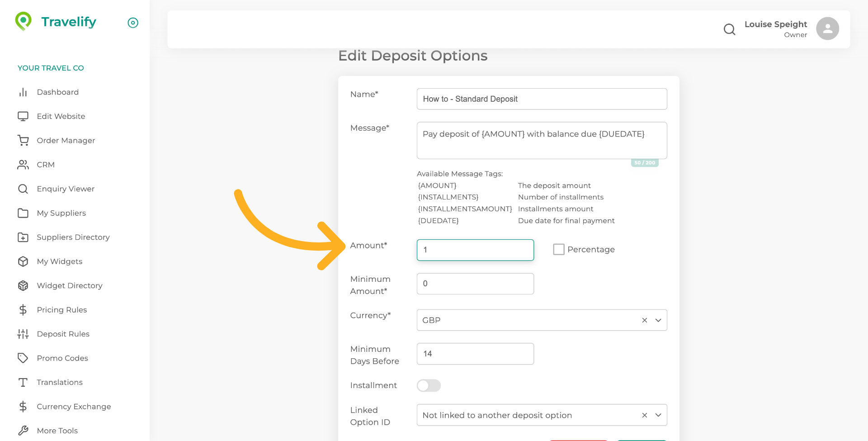The width and height of the screenshot is (868, 441).
Task: Select the Pricing Rules dollar icon
Action: point(23,309)
